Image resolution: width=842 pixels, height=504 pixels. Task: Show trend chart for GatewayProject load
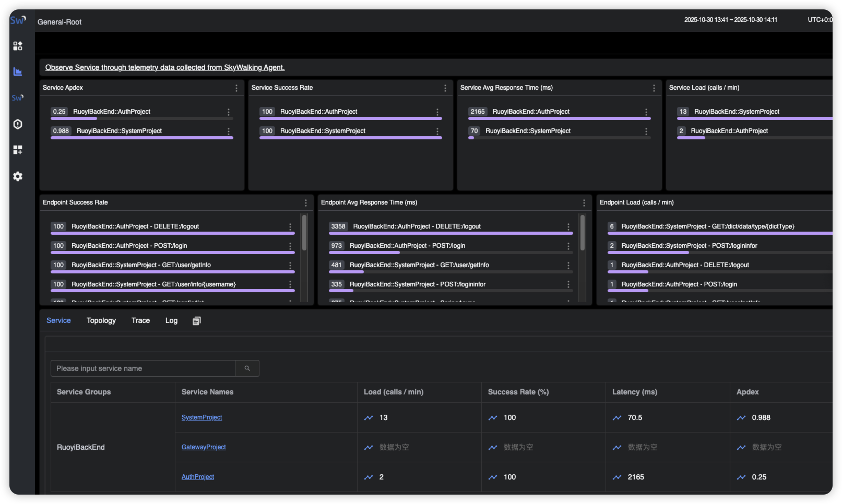pos(369,448)
